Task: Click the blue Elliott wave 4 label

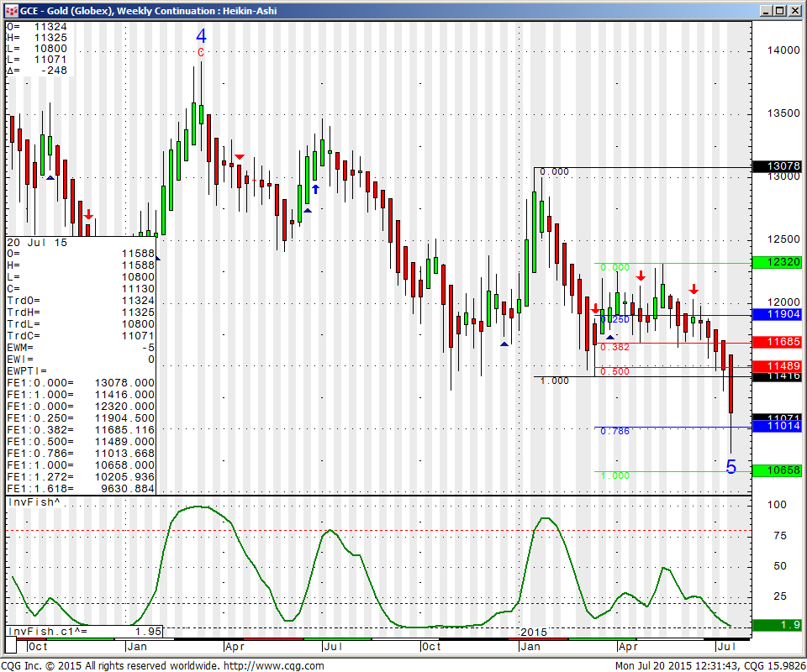Action: point(201,36)
